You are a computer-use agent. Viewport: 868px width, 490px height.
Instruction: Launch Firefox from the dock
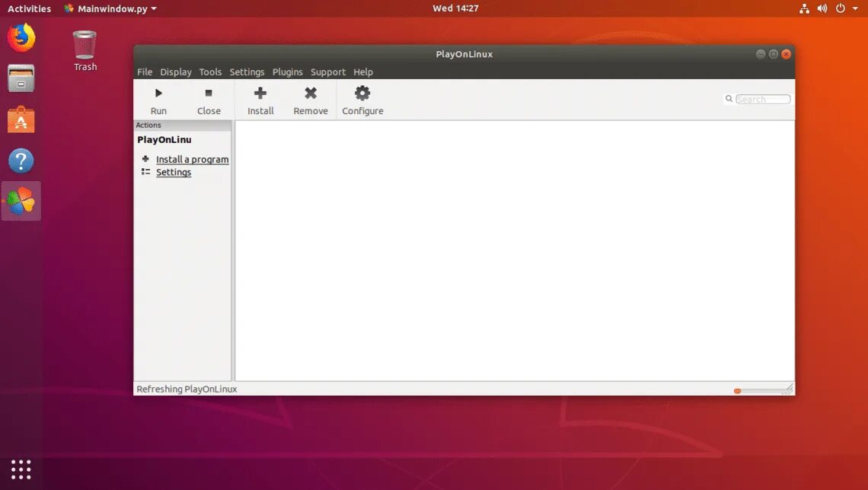coord(21,37)
